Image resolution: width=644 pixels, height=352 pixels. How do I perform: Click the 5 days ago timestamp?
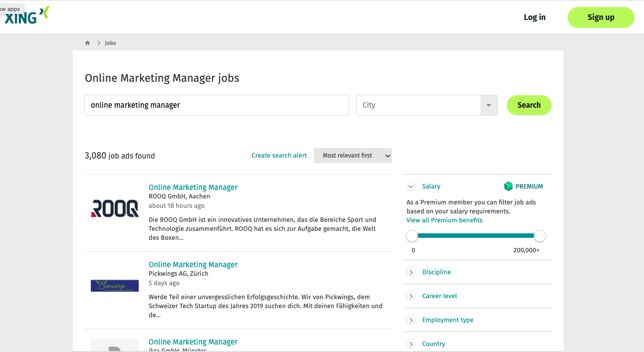coord(164,283)
